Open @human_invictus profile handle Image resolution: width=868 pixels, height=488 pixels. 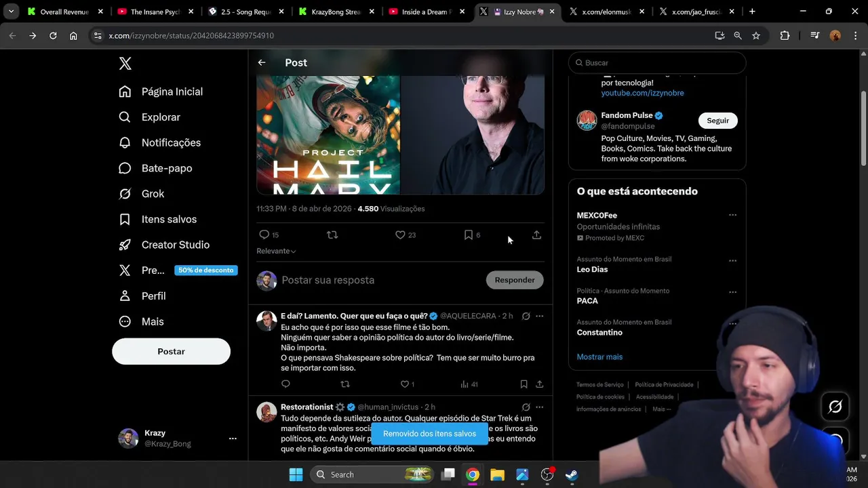point(388,407)
